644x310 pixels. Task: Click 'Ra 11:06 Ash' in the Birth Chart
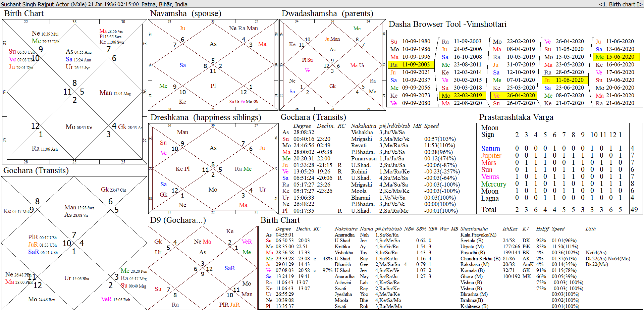pyautogui.click(x=45, y=149)
